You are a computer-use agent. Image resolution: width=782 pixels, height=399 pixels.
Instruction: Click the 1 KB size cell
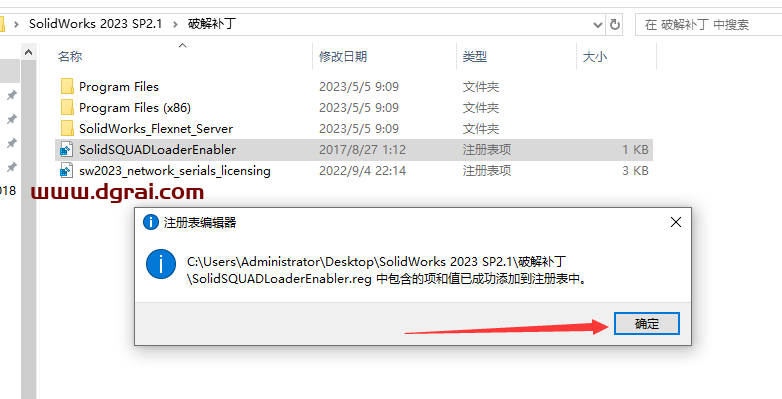635,150
